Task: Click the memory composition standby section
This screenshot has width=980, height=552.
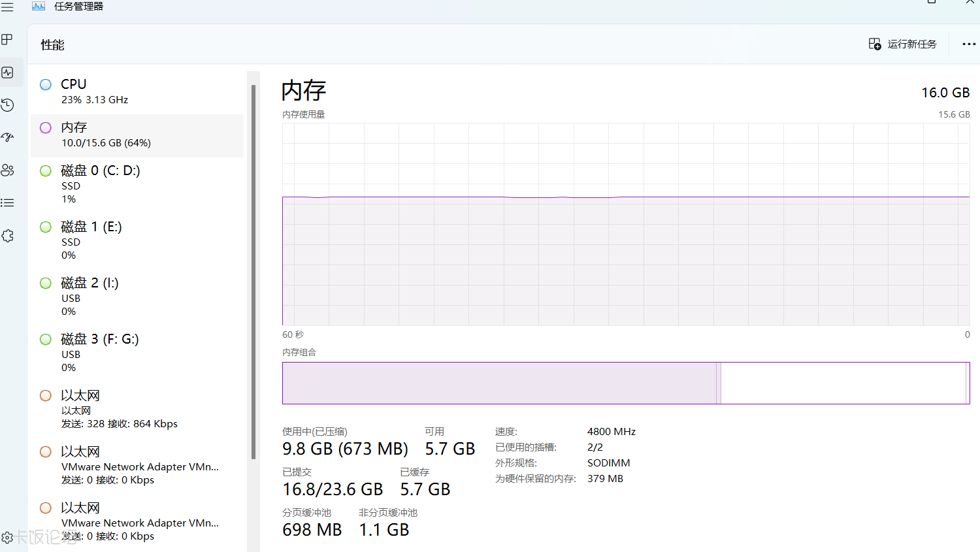Action: [x=843, y=383]
